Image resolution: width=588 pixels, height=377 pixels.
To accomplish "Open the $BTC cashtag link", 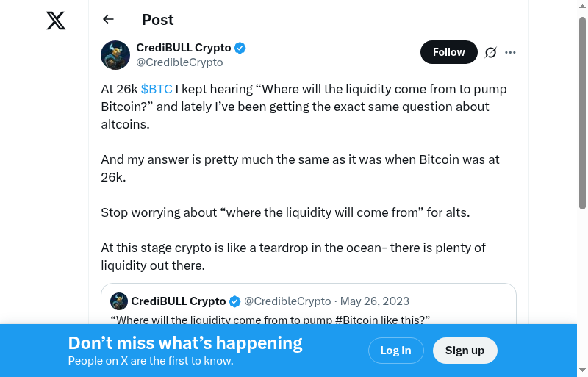I will point(157,89).
